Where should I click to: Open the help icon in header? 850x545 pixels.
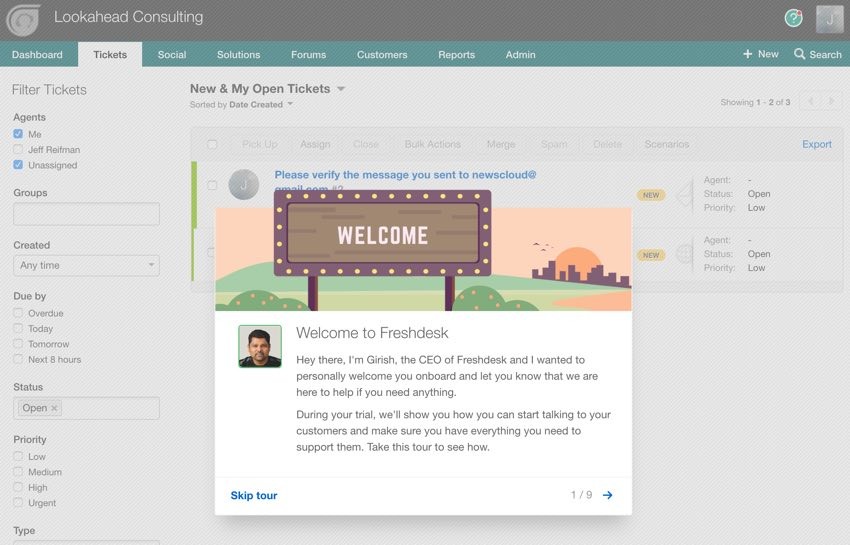(794, 18)
